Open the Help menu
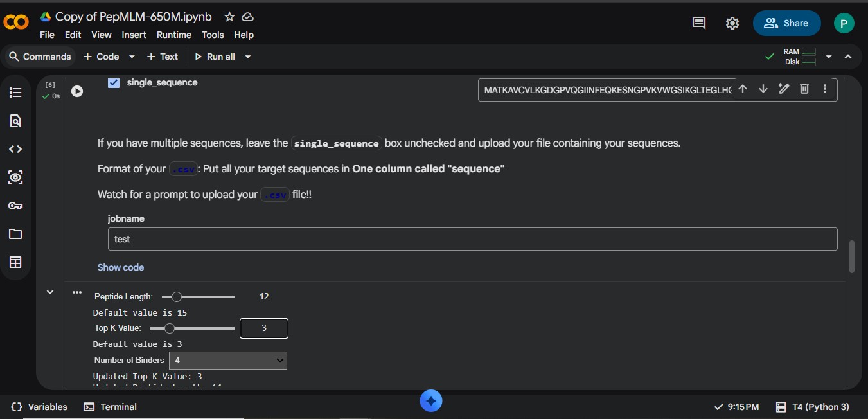 [244, 35]
